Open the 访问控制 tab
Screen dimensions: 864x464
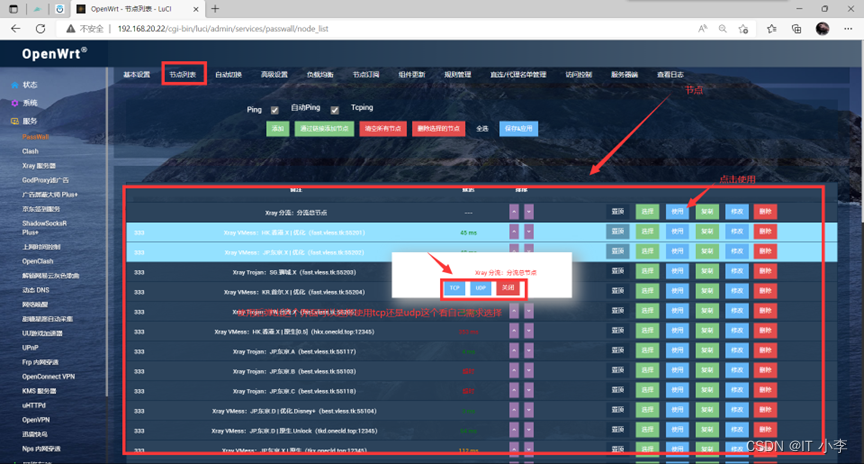click(579, 74)
